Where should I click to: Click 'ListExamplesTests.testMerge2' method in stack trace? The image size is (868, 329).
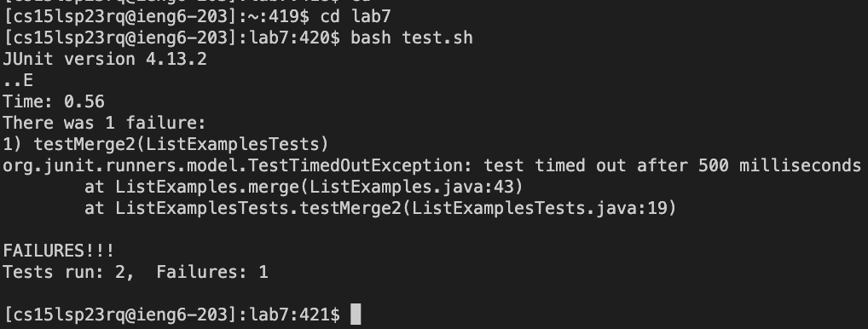pyautogui.click(x=258, y=209)
